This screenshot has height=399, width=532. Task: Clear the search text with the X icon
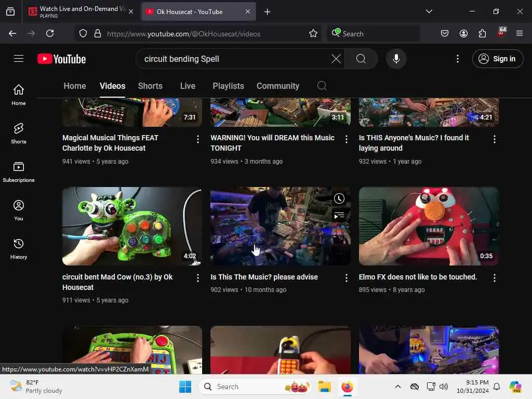(x=336, y=59)
